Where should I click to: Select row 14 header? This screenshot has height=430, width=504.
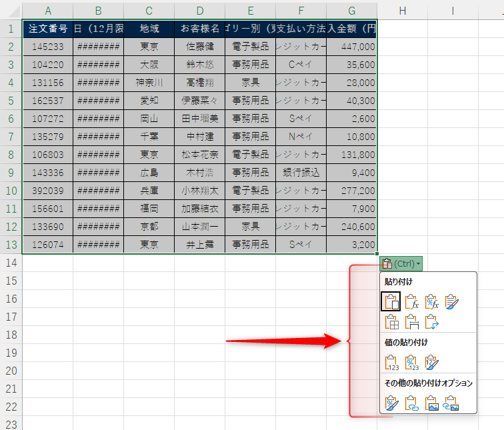[11, 263]
